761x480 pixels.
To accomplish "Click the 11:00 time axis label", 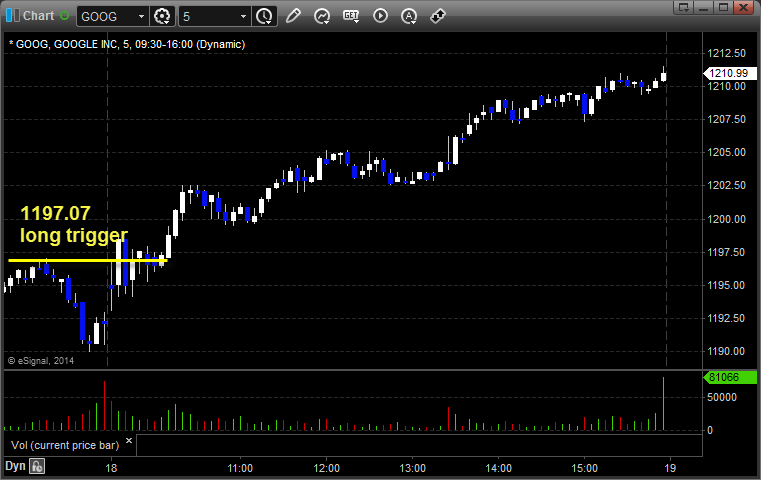I will 240,468.
